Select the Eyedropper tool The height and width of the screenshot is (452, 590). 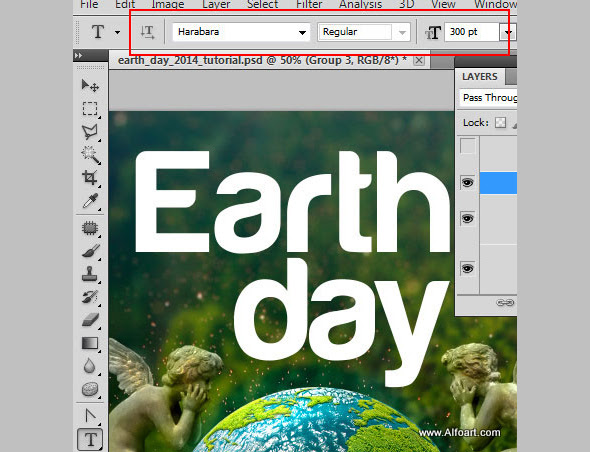[90, 201]
